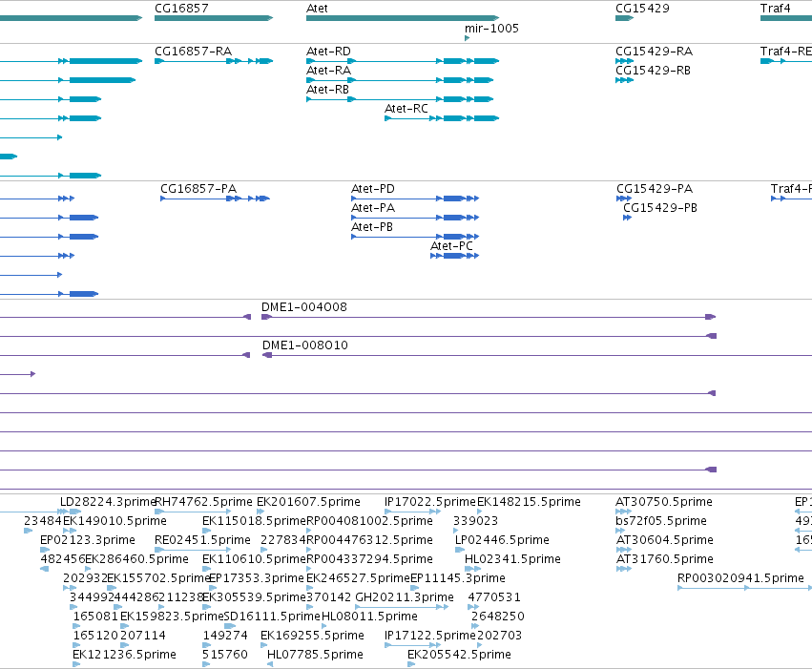Click EST EK148215.5prime
Screen dimensions: 812x669
tap(529, 502)
